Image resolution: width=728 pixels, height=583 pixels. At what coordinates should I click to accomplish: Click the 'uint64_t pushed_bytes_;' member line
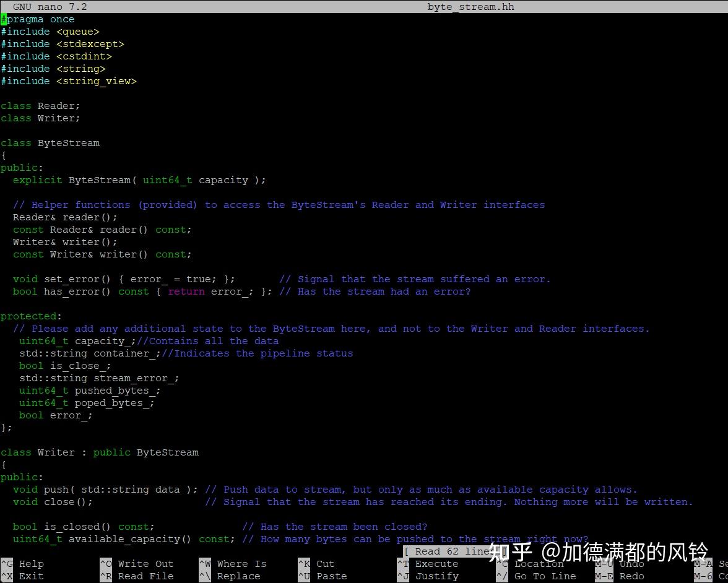[90, 391]
